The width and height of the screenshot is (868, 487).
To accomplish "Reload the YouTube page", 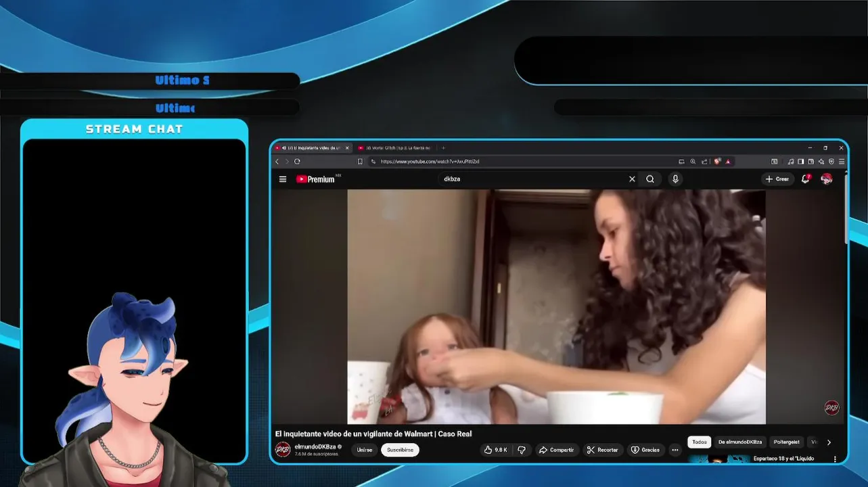I will (x=297, y=162).
